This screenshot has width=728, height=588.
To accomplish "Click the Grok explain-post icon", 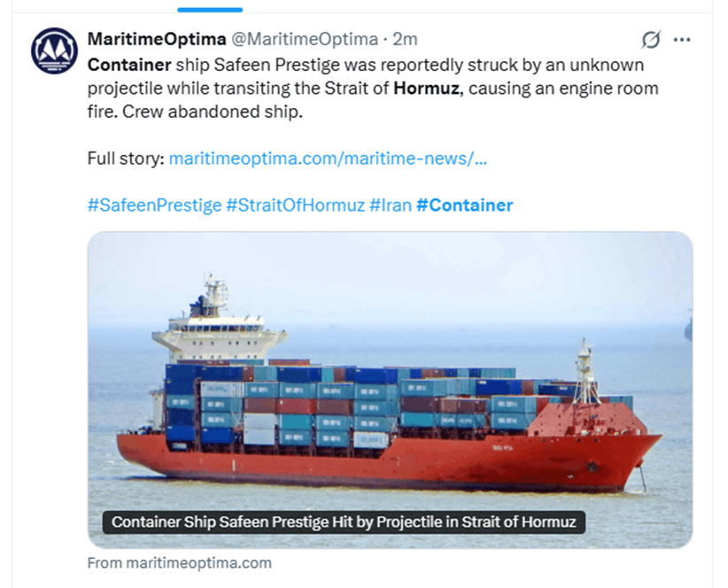I will pyautogui.click(x=651, y=40).
